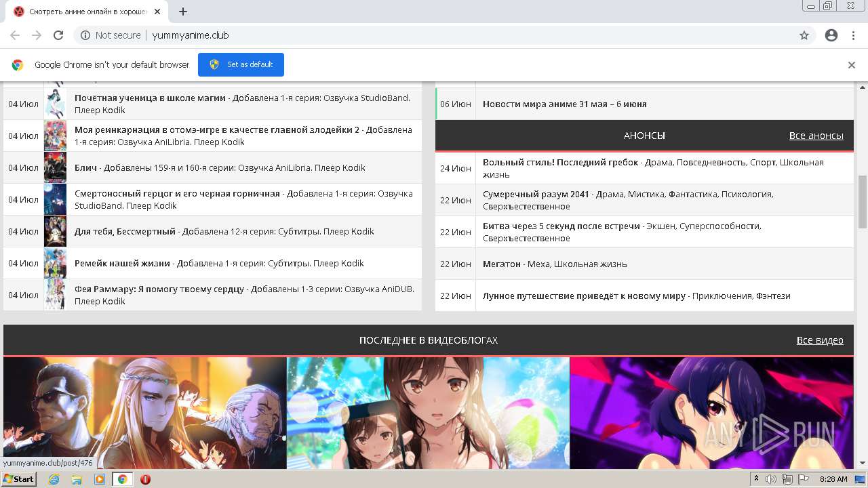868x488 pixels.
Task: Open the media player taskbar icon
Action: [x=100, y=479]
